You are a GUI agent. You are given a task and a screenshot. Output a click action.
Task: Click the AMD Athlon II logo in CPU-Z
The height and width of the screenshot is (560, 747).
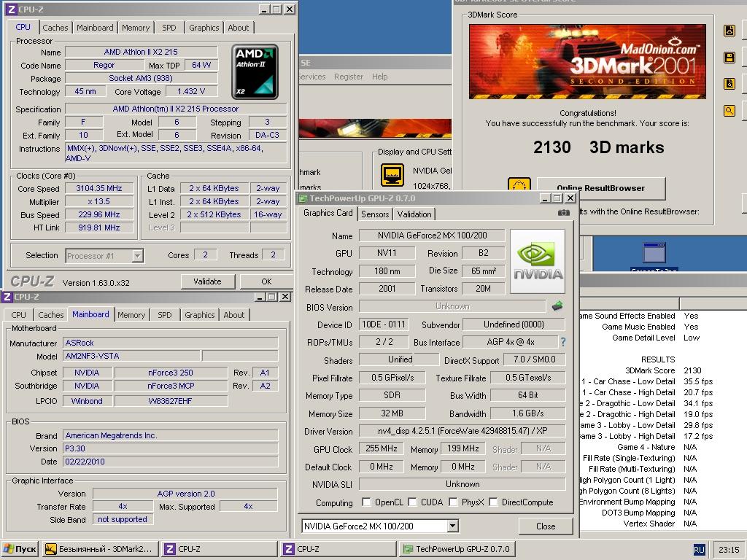[255, 72]
